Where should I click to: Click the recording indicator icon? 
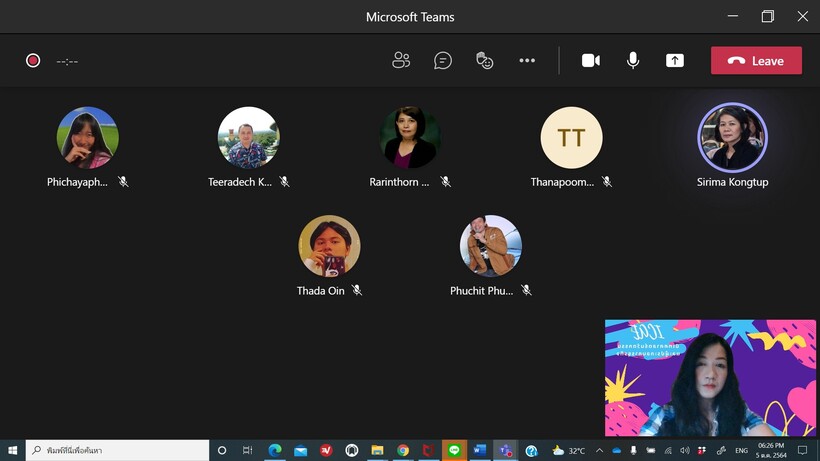pyautogui.click(x=33, y=60)
